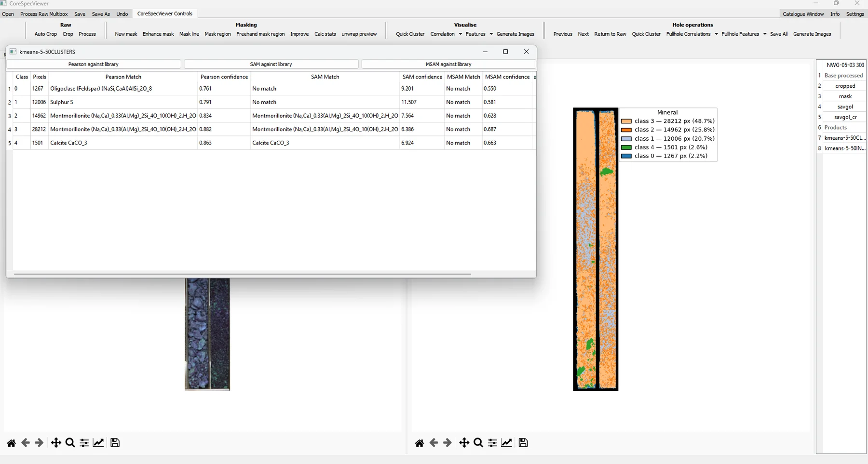This screenshot has width=868, height=464.
Task: Select the kmeans-5-50CL... product item
Action: [845, 138]
